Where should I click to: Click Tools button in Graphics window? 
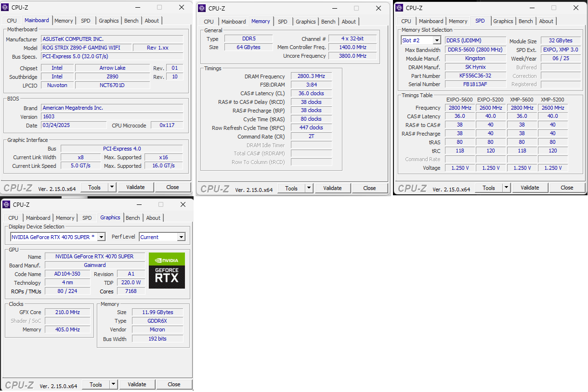pyautogui.click(x=96, y=384)
